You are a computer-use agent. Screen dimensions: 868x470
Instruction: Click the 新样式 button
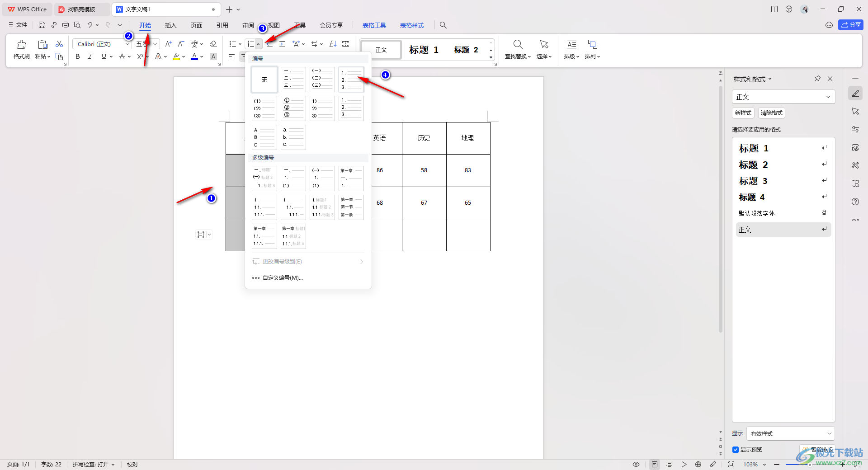[x=743, y=113]
